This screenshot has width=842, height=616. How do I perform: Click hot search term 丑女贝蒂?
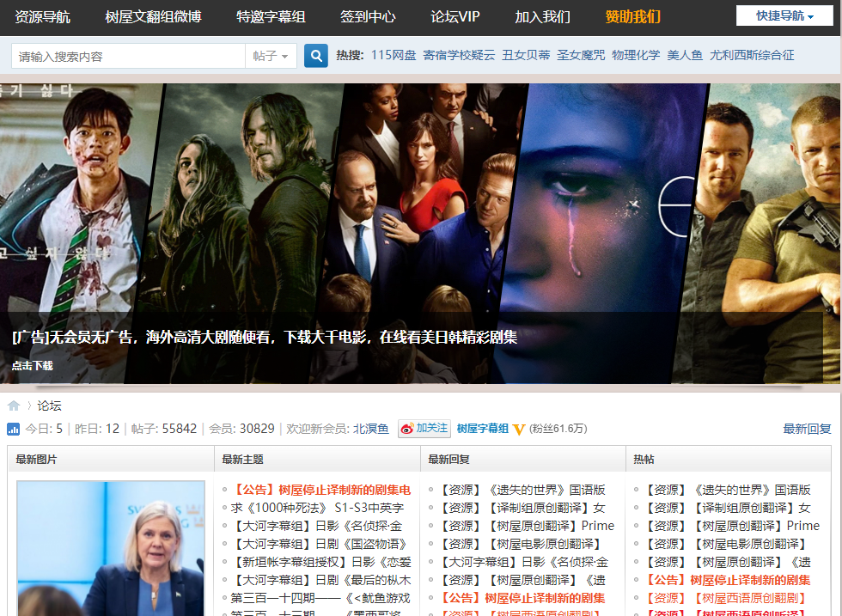[x=526, y=55]
